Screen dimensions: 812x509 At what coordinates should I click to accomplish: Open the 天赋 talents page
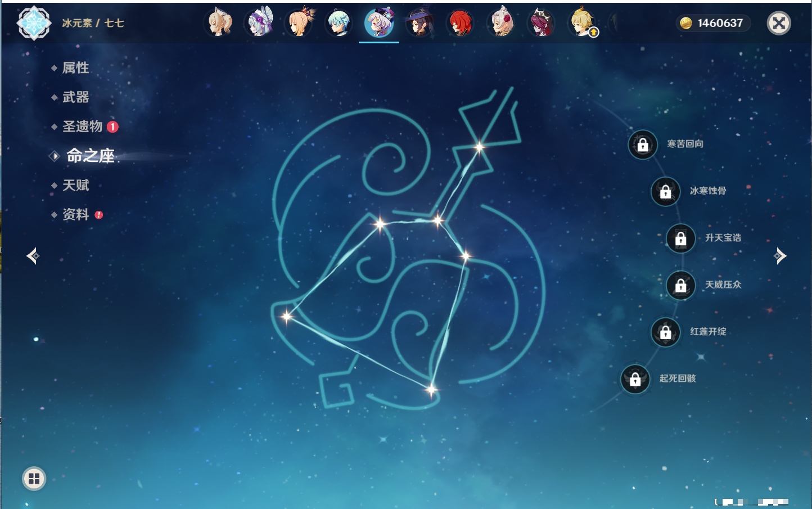pos(75,185)
